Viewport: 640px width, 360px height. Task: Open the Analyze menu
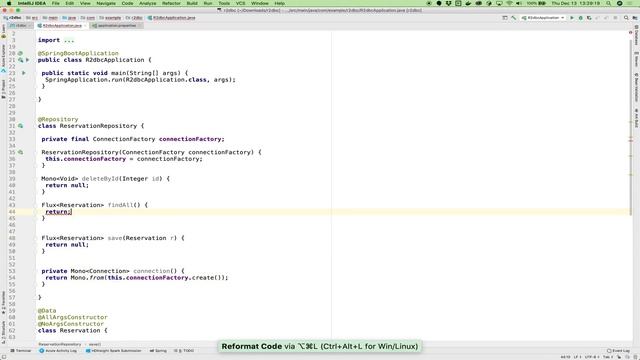click(x=148, y=3)
